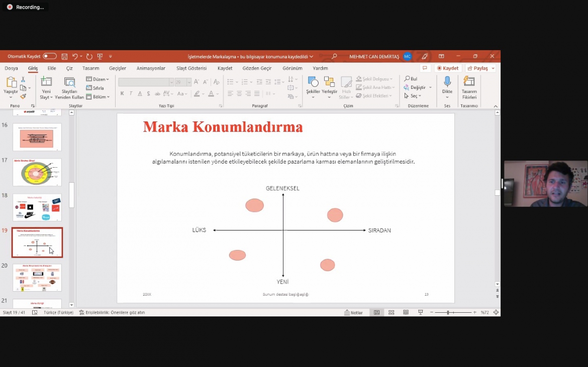Screen dimensions: 588x367
Task: Start slideshow from the quick access toolbar icon
Action: [100, 57]
